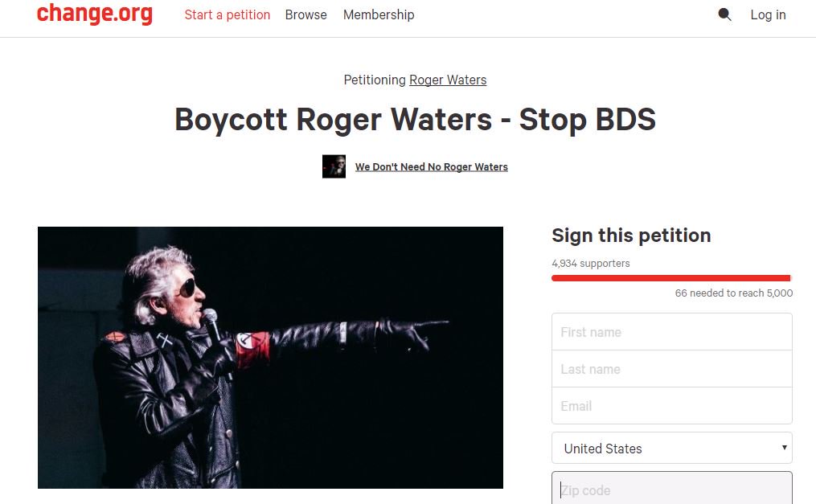This screenshot has width=816, height=504.
Task: Click the Last name field
Action: (x=672, y=369)
